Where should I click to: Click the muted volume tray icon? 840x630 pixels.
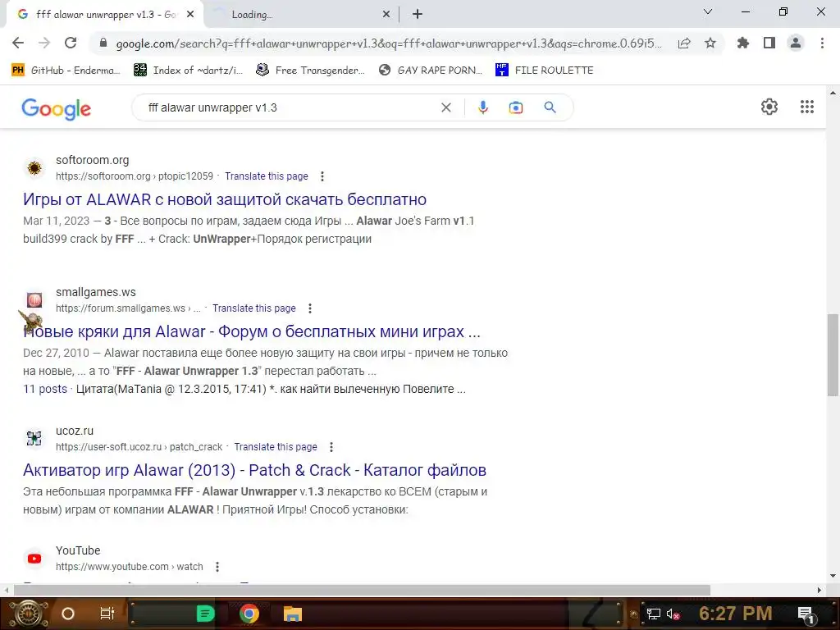(673, 614)
